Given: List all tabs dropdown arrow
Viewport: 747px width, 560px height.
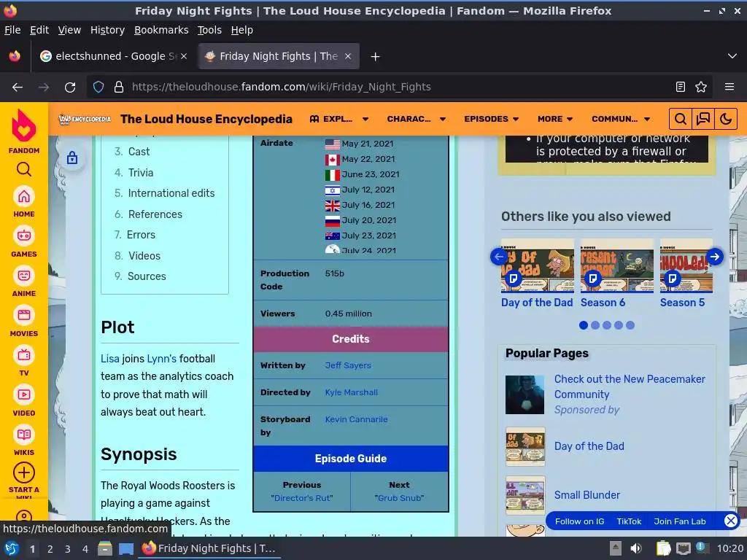Looking at the screenshot, I should pyautogui.click(x=732, y=56).
